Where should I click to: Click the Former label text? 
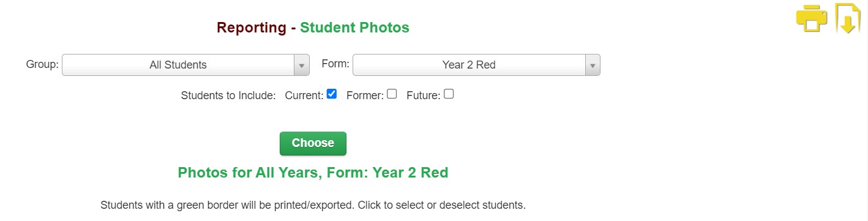(365, 96)
